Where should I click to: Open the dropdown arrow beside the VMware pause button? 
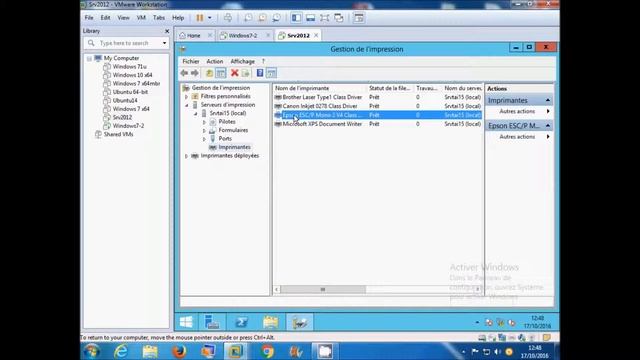coord(209,18)
